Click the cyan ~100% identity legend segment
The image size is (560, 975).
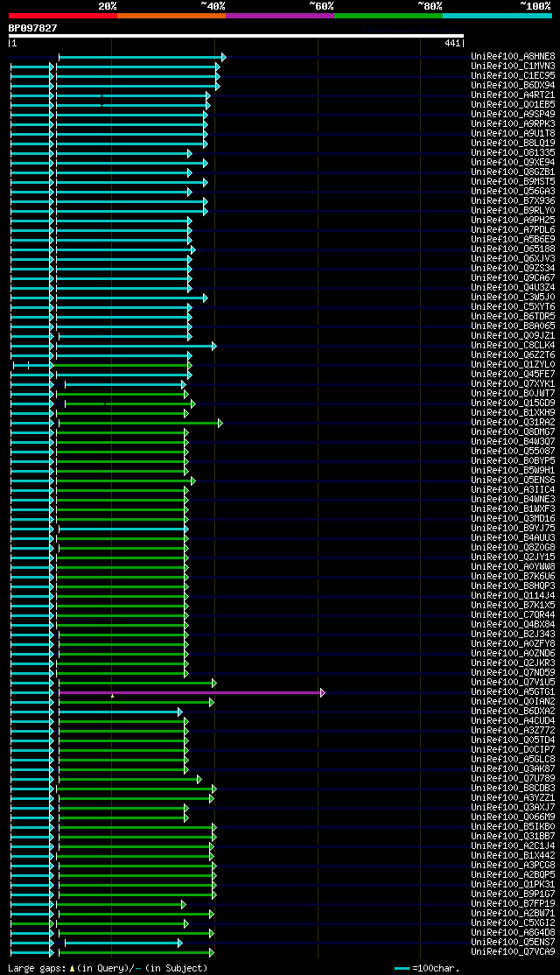[497, 16]
